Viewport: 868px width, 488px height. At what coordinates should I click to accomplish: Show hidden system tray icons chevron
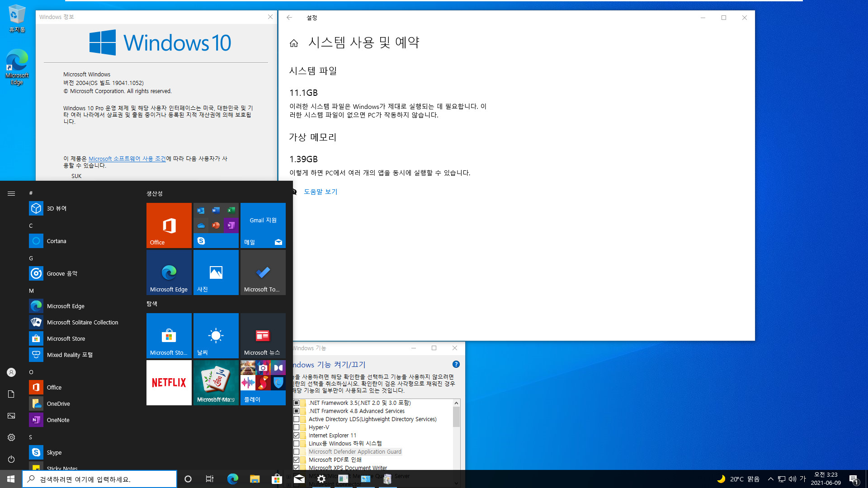(771, 479)
